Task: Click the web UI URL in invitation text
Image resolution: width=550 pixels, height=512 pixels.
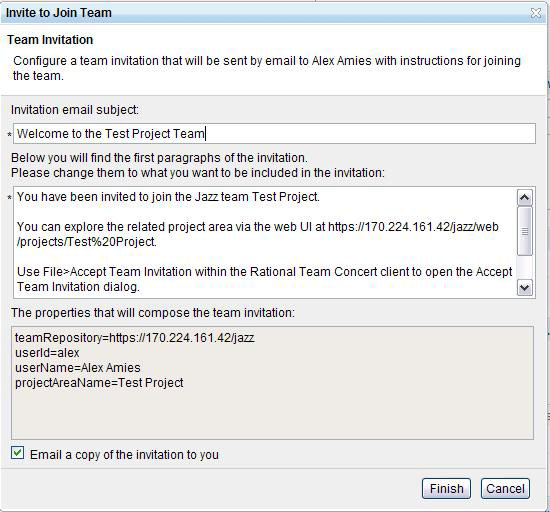Action: [x=258, y=234]
